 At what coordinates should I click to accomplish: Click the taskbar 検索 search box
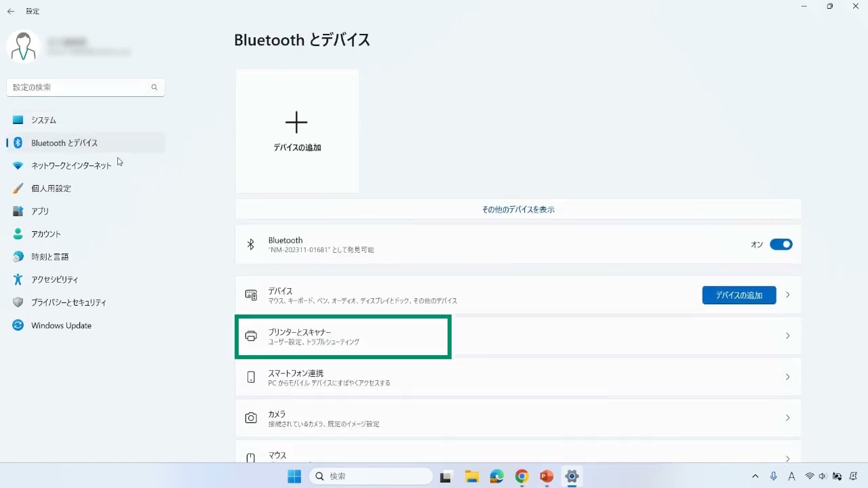click(x=371, y=476)
